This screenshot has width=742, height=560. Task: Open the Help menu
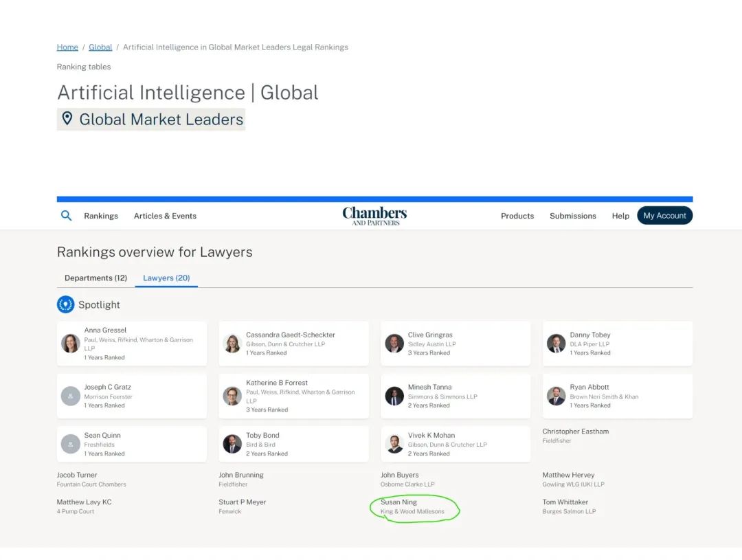click(x=620, y=216)
